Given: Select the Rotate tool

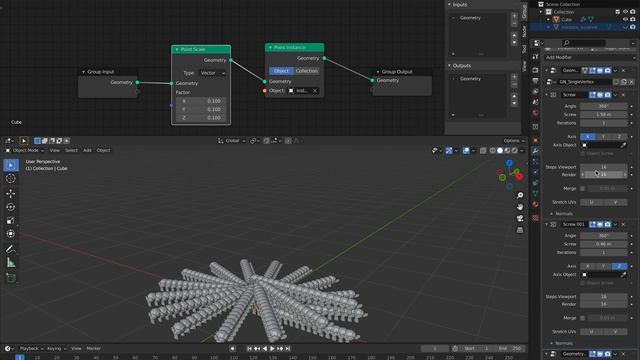Looking at the screenshot, I should tap(11, 207).
